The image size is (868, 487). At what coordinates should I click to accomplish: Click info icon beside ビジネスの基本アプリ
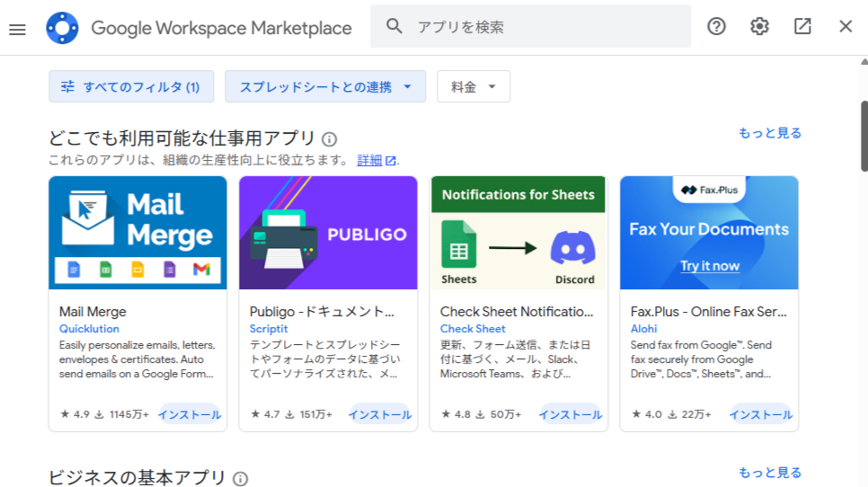[x=241, y=479]
